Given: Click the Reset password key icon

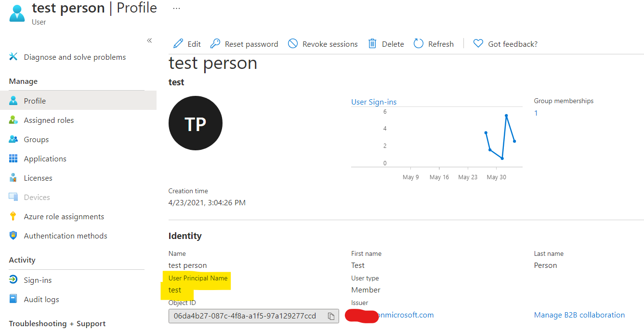Looking at the screenshot, I should pos(215,44).
